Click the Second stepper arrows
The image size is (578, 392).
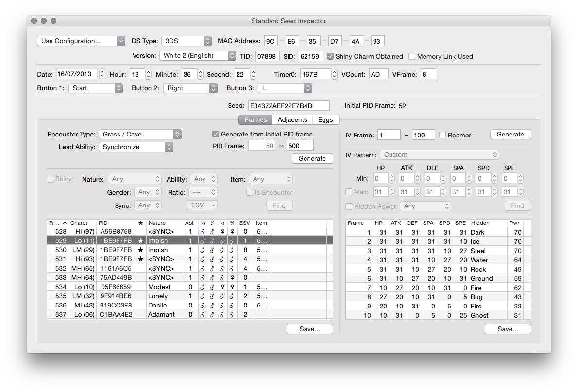[253, 74]
